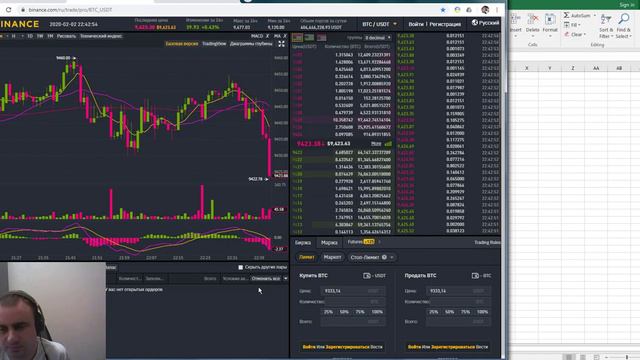The height and width of the screenshot is (360, 640).
Task: Click the sell price input field
Action: [459, 291]
